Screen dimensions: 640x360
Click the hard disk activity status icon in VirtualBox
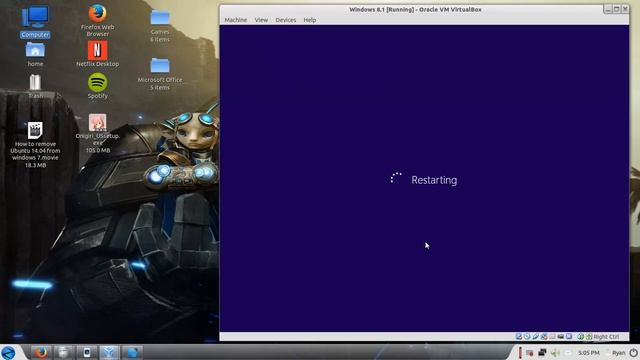tap(519, 336)
